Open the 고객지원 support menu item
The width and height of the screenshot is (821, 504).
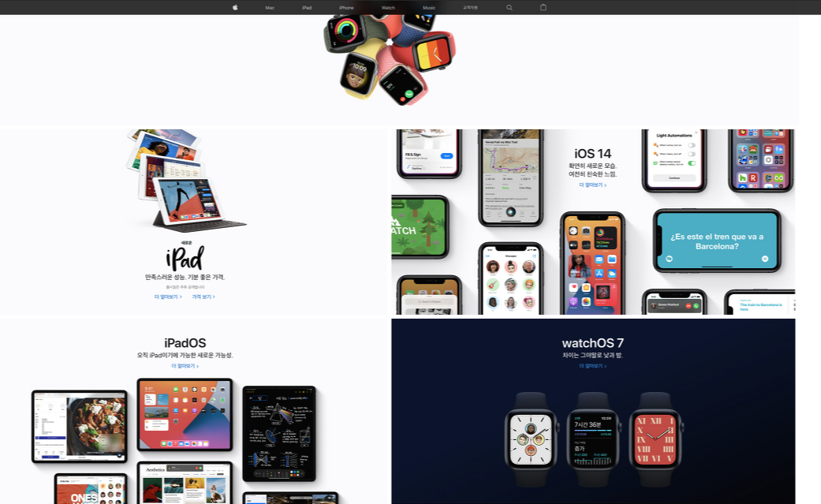pos(470,8)
